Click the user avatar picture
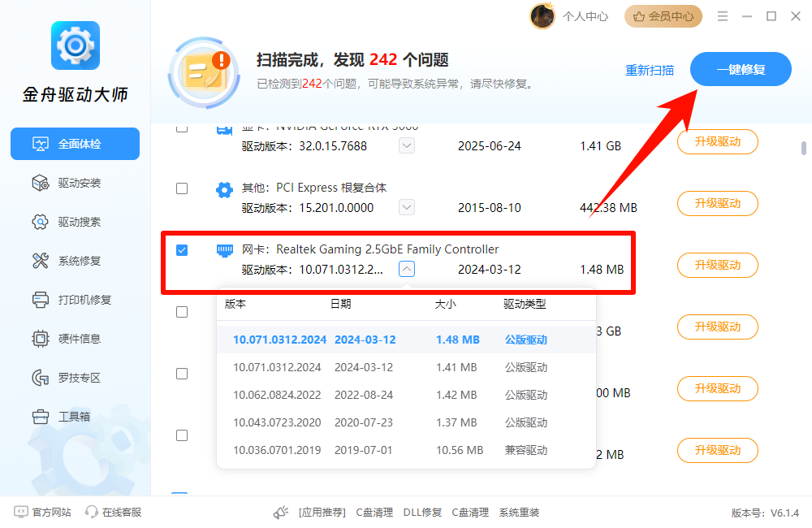 tap(542, 16)
